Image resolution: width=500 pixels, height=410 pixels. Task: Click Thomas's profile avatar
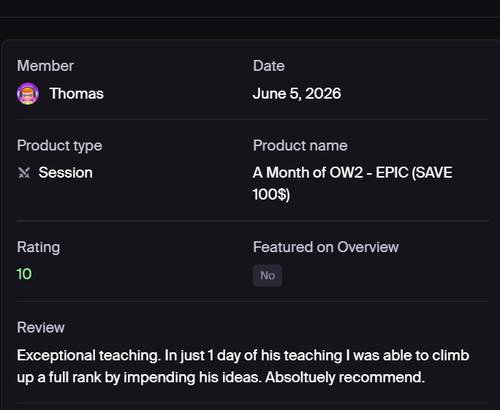pyautogui.click(x=28, y=94)
